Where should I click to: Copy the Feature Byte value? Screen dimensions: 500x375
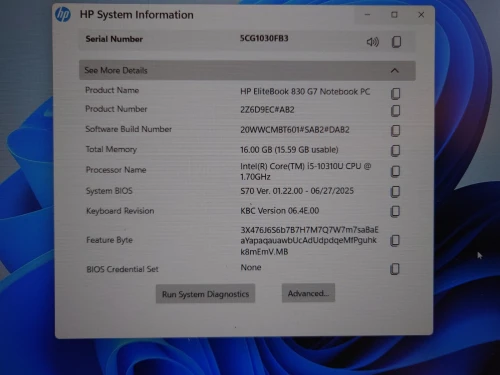point(395,241)
